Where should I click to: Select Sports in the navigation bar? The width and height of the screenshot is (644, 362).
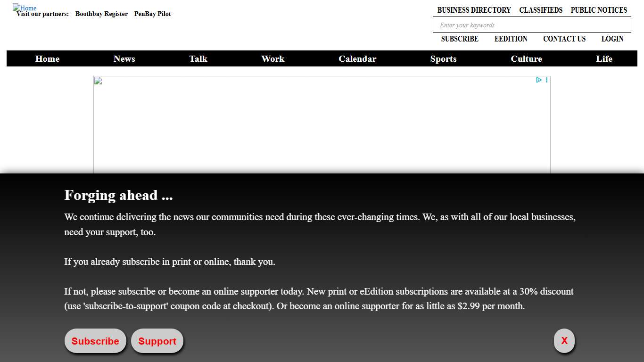tap(443, 59)
